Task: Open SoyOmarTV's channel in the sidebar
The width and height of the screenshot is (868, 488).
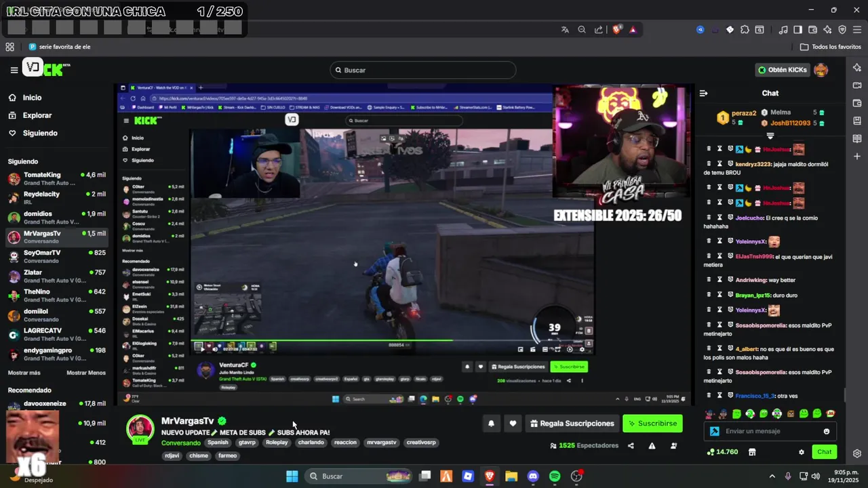Action: [57, 256]
